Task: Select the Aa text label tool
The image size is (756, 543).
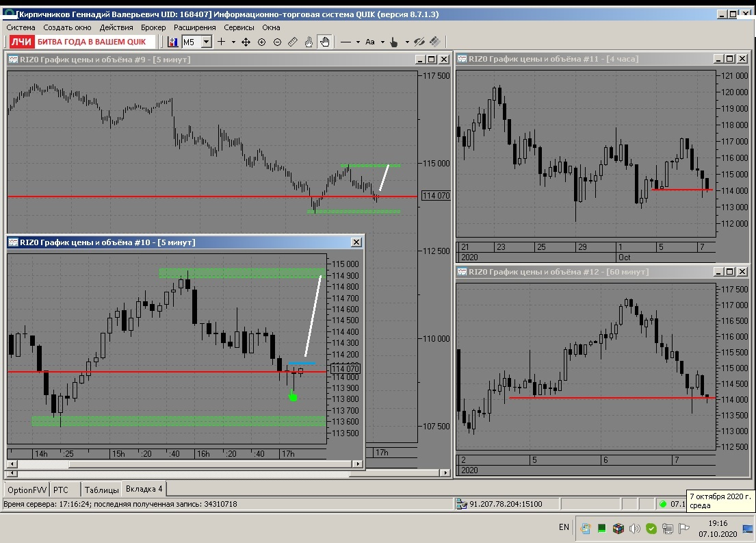Action: click(370, 42)
